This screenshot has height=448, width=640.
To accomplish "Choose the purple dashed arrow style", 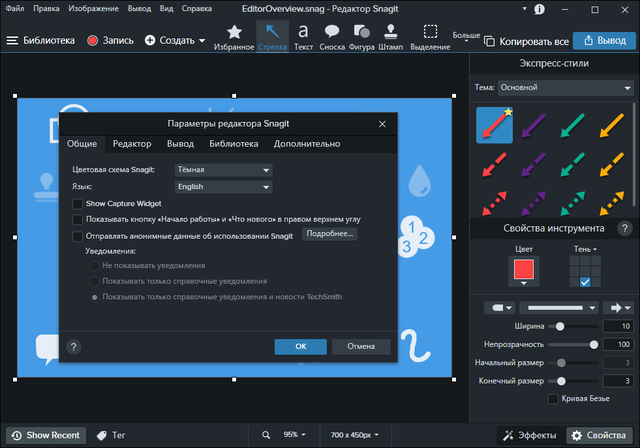I will pyautogui.click(x=533, y=164).
